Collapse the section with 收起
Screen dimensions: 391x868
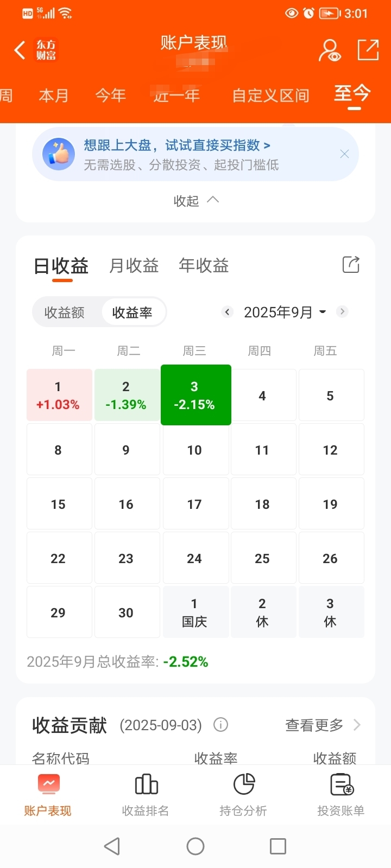click(196, 201)
